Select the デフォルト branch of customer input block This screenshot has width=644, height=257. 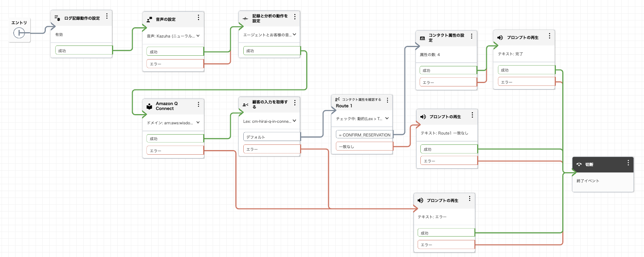[x=272, y=137]
